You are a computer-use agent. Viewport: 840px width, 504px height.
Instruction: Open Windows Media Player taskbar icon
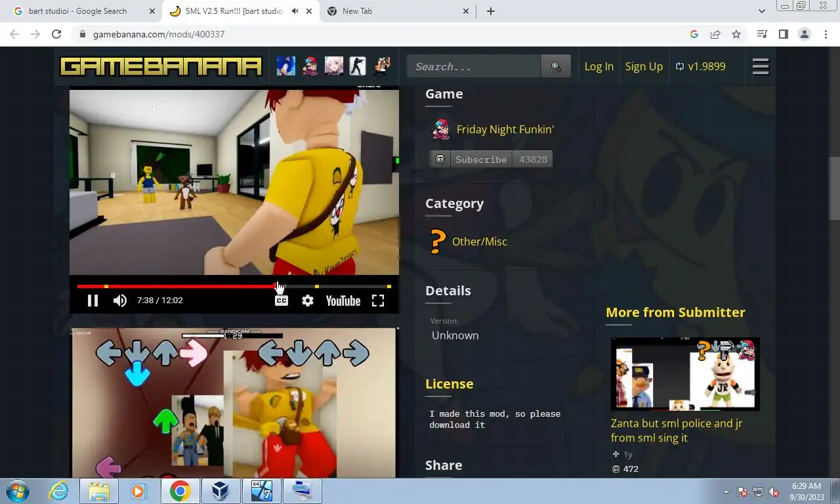138,491
